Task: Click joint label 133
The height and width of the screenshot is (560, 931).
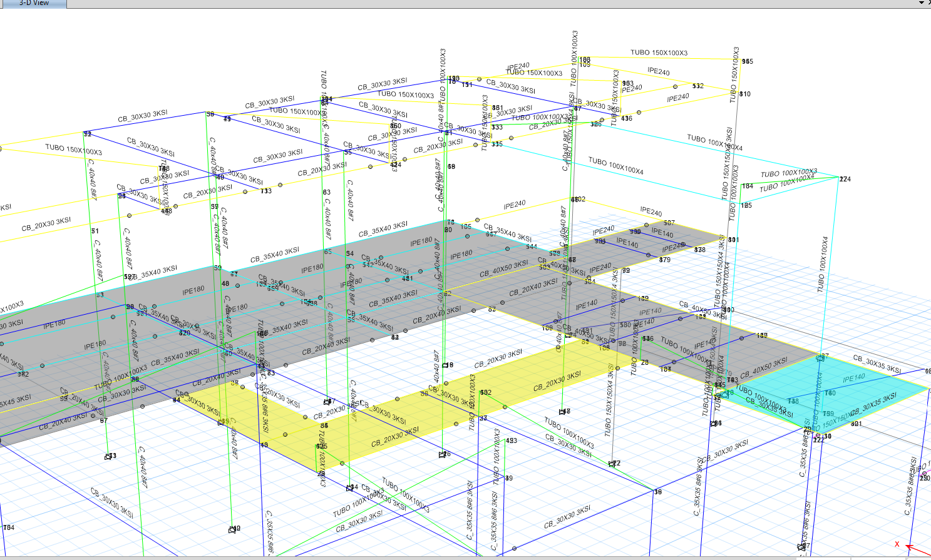Action: tap(266, 191)
